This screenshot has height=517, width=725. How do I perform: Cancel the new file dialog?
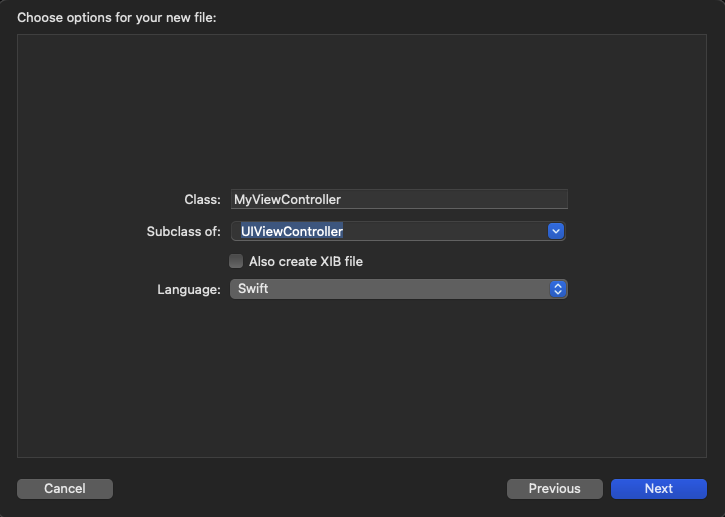(x=65, y=488)
